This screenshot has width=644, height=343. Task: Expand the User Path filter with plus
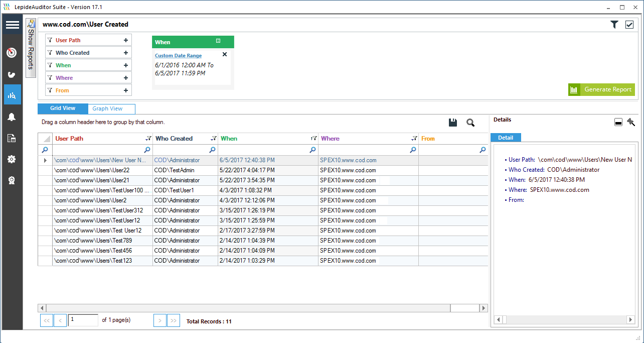tap(125, 40)
